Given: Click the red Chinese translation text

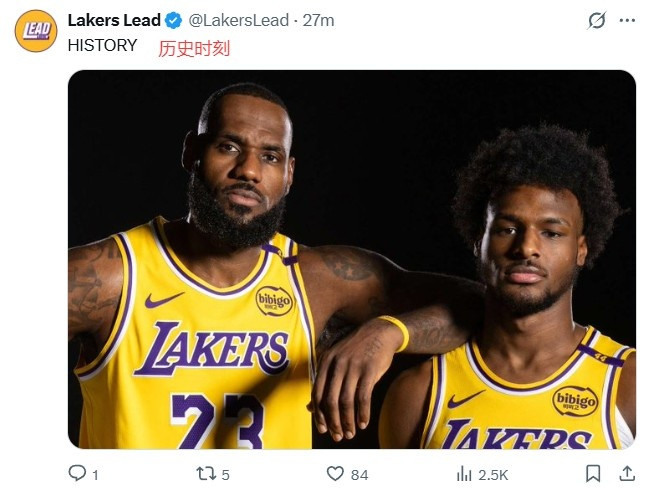Looking at the screenshot, I should click(x=194, y=48).
